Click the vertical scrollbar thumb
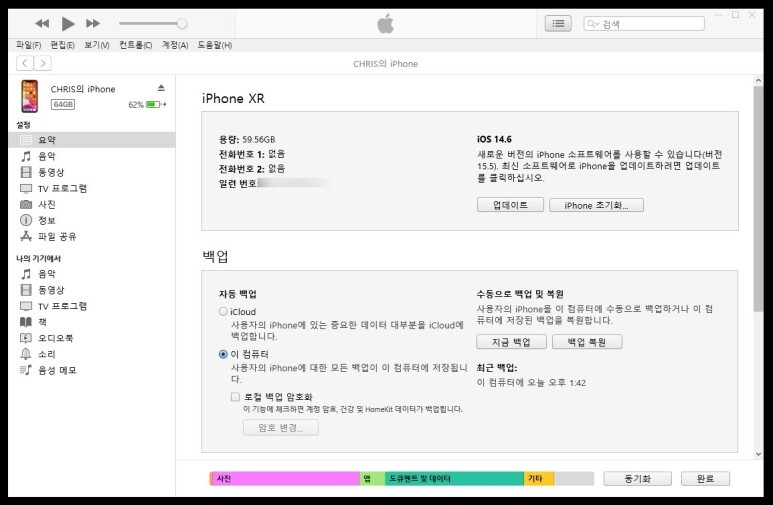The width and height of the screenshot is (773, 505). coord(758,197)
